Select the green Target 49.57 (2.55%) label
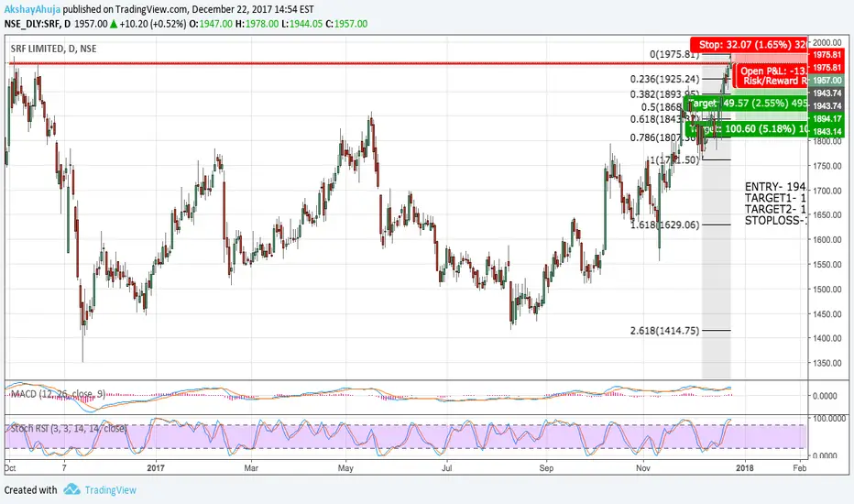The height and width of the screenshot is (504, 854). pos(746,103)
